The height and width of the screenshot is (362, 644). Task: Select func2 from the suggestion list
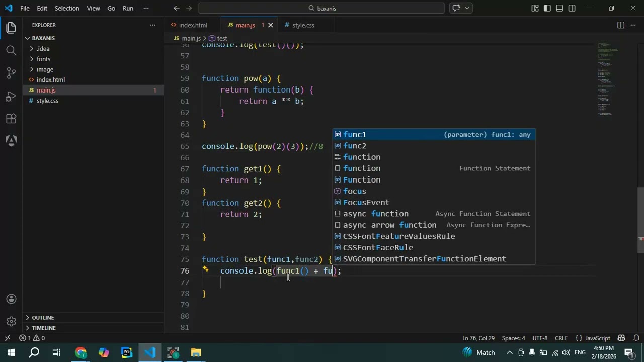(x=434, y=146)
